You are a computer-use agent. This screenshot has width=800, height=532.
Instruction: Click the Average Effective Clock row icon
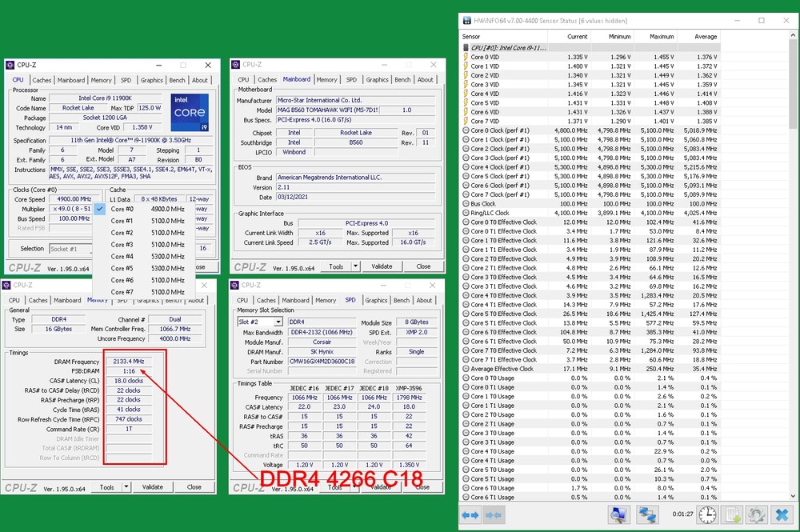466,369
